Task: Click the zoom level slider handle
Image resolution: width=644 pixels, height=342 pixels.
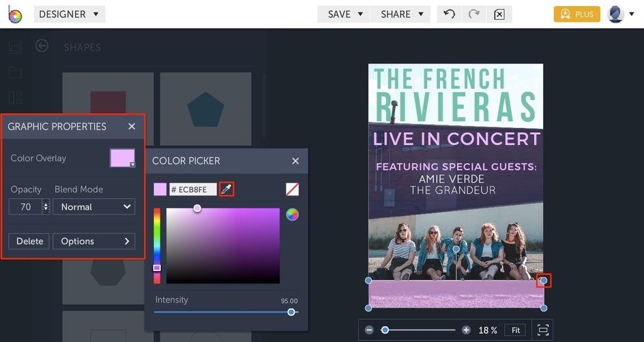Action: [x=385, y=330]
